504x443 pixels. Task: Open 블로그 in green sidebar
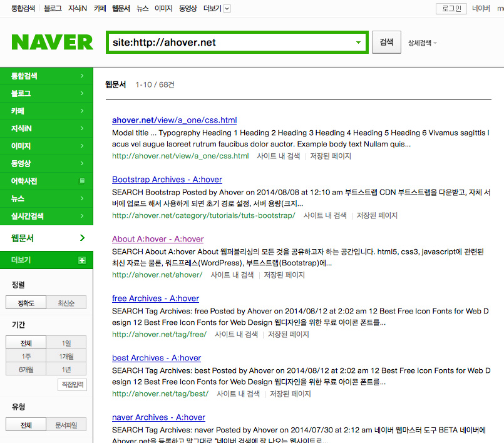(46, 93)
